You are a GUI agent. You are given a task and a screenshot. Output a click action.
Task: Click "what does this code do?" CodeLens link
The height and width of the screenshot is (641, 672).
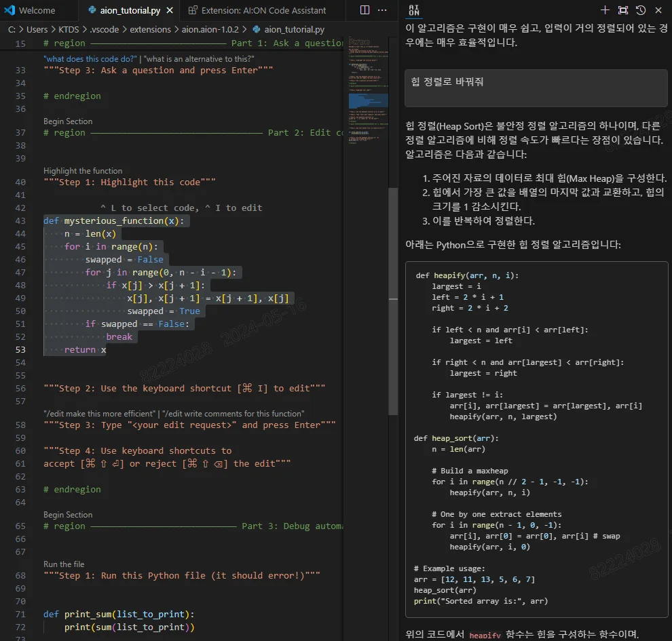click(x=90, y=59)
